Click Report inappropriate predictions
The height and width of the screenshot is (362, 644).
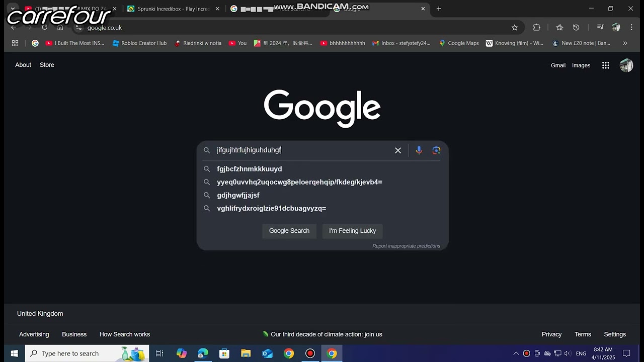pos(406,246)
